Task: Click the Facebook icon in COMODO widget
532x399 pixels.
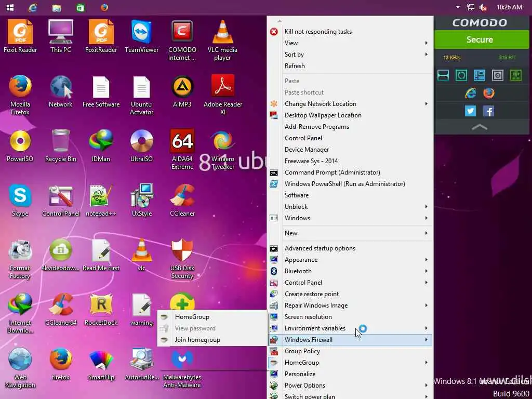Action: [488, 111]
